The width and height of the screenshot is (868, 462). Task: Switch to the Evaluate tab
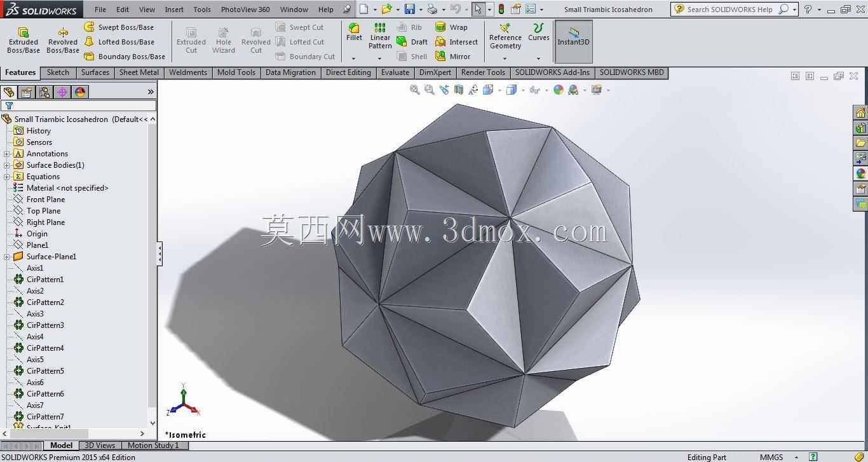pos(395,72)
